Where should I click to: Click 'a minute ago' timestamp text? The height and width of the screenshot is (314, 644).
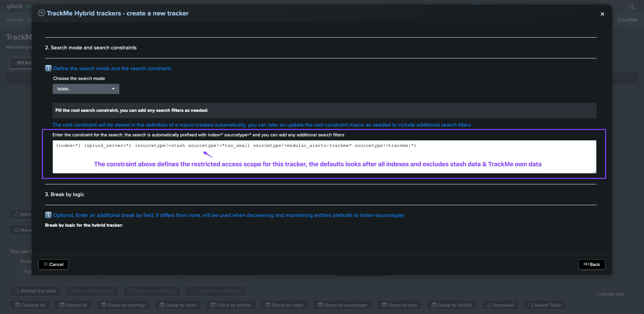coord(610,294)
